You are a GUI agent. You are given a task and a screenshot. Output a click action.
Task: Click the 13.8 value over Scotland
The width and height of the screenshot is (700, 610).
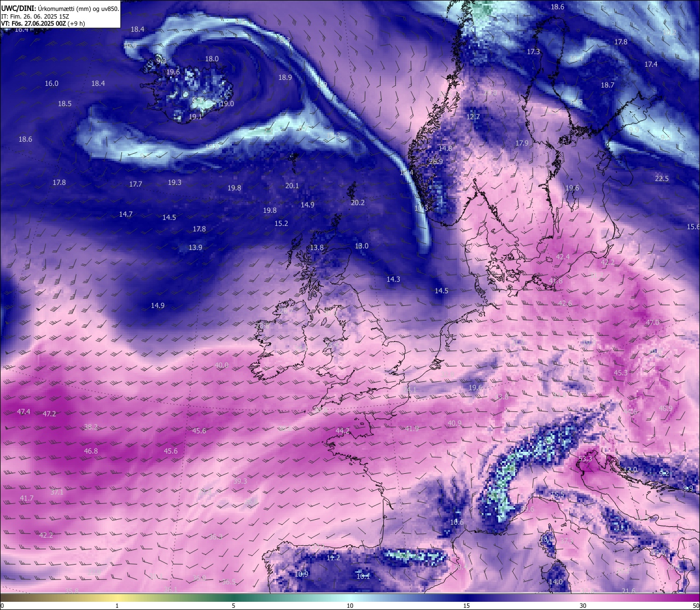(x=317, y=248)
